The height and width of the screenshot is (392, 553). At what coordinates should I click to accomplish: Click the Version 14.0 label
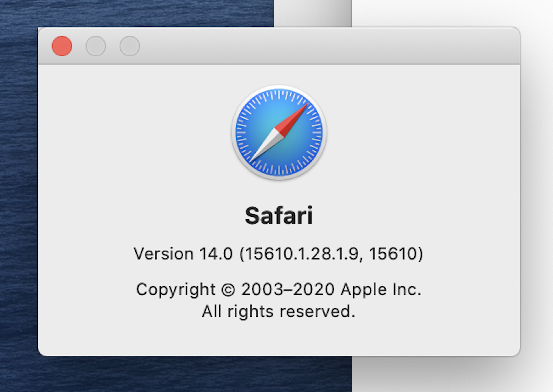click(183, 253)
